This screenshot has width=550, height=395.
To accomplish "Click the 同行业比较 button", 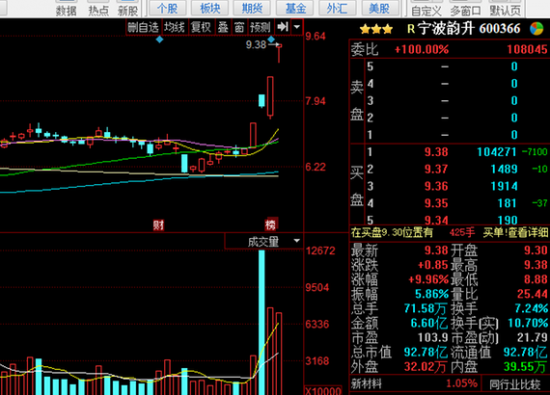I will point(515,384).
